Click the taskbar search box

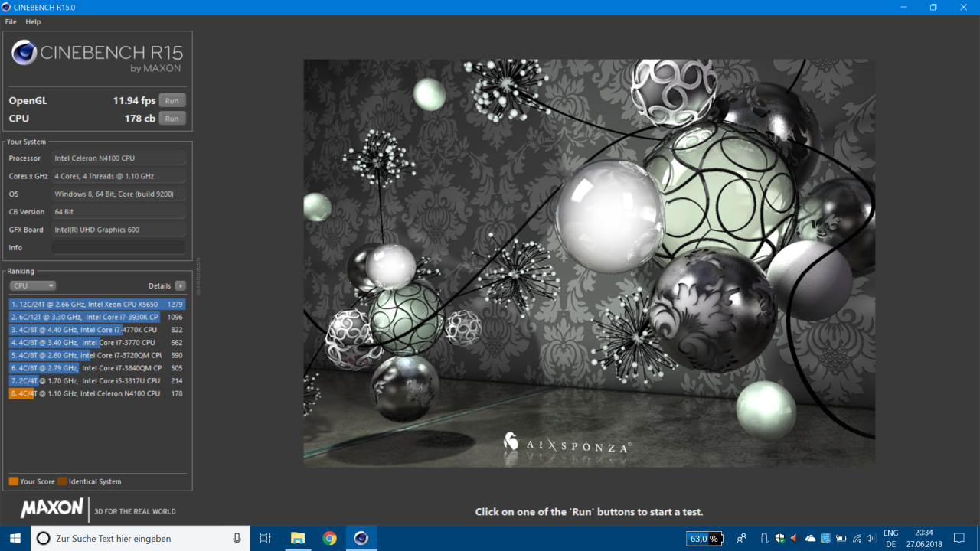140,538
